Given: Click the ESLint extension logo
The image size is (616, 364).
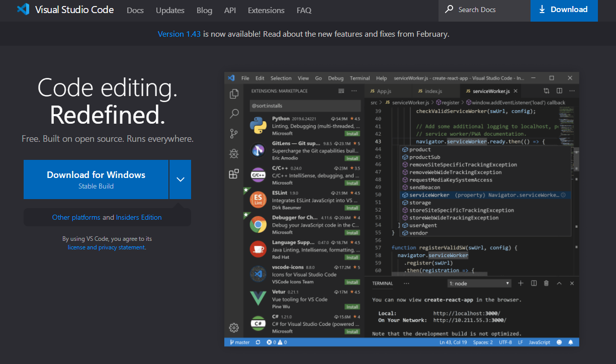Looking at the screenshot, I should 258,200.
